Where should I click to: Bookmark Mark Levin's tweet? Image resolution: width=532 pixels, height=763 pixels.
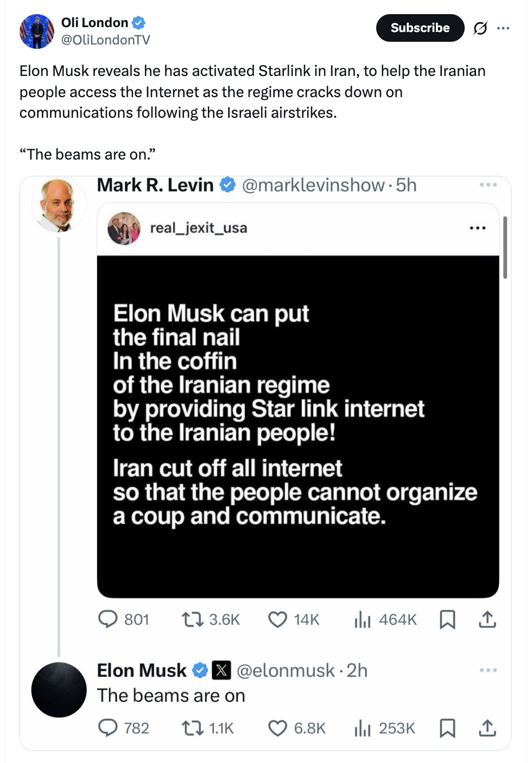point(447,619)
